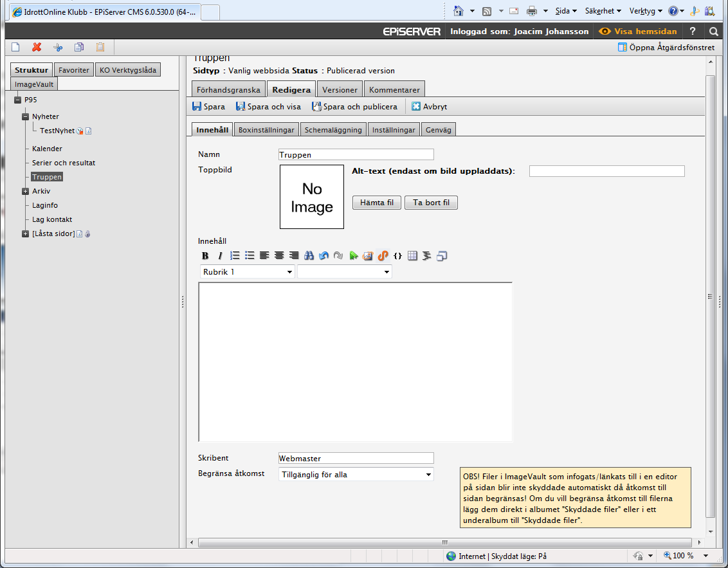Redo edit with gray arrow
This screenshot has width=728, height=568.
(x=338, y=255)
